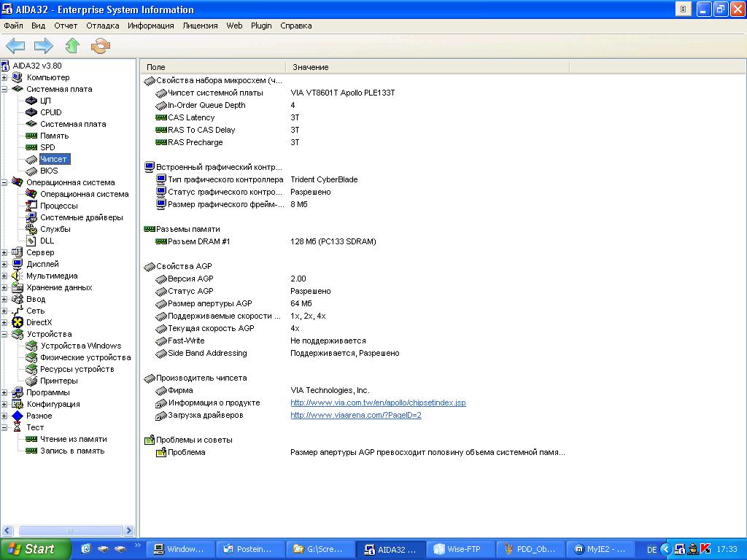This screenshot has height=560, width=747.
Task: Open the CPUID tree item
Action: coord(50,112)
